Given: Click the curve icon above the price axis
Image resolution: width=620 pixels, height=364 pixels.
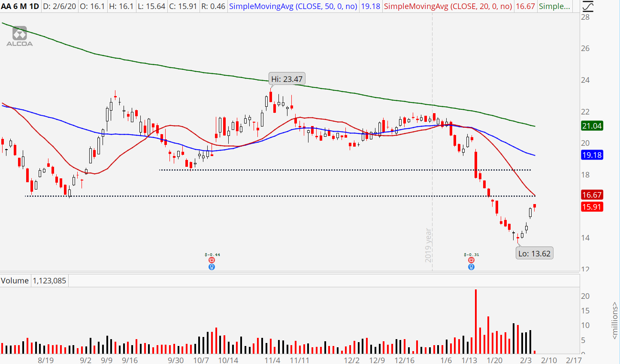Looking at the screenshot, I should point(588,6).
